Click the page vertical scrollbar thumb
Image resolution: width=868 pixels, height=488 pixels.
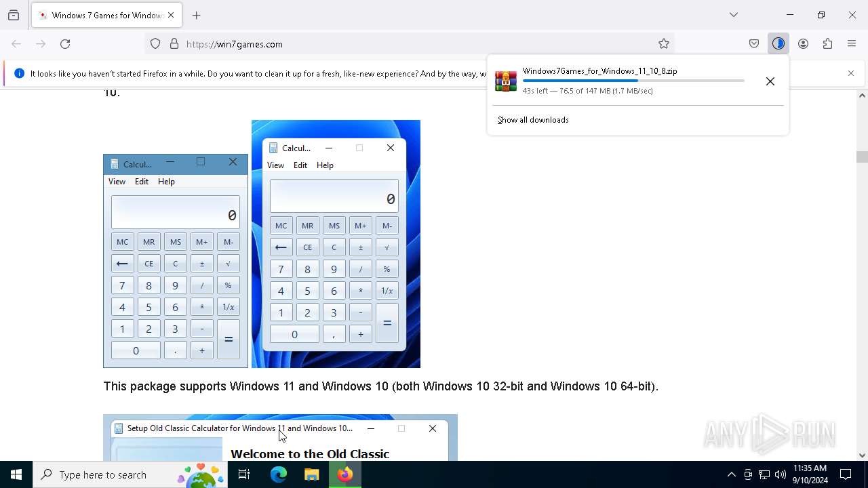[862, 157]
